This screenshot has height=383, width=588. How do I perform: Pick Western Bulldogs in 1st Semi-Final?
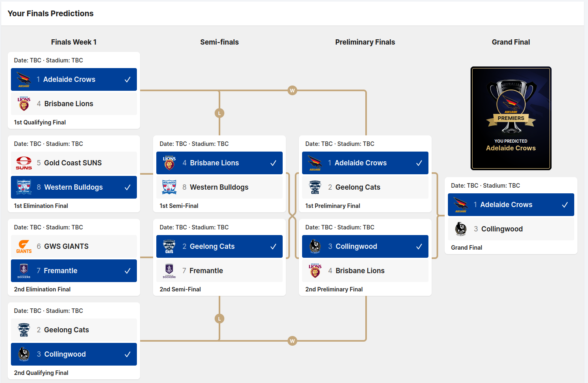click(x=219, y=187)
